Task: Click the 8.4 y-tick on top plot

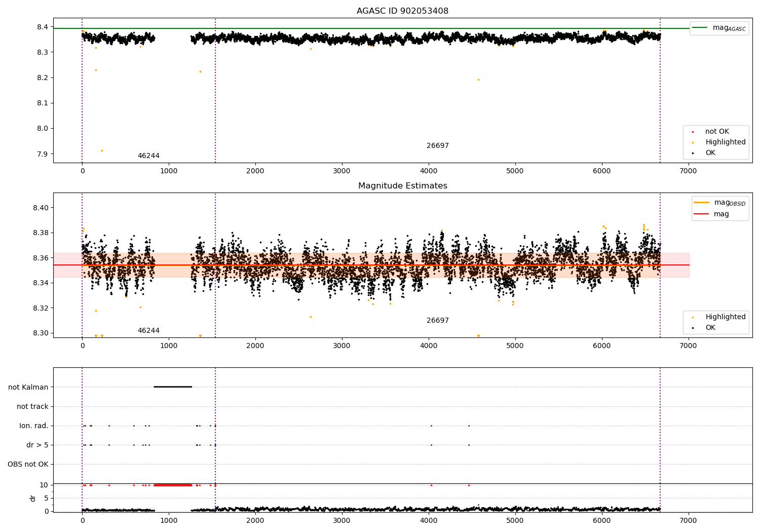Action: [43, 27]
